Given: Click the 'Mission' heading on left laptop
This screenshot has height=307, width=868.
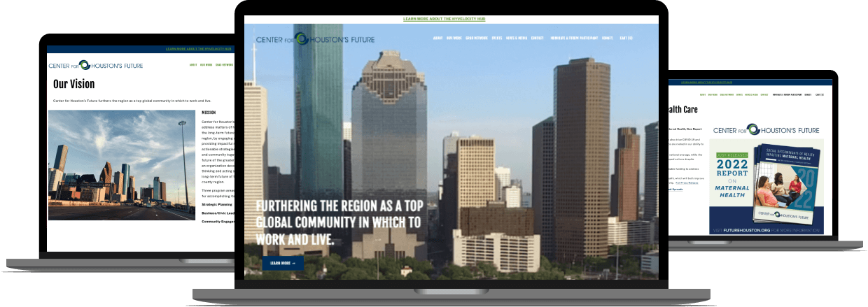Looking at the screenshot, I should [x=209, y=112].
